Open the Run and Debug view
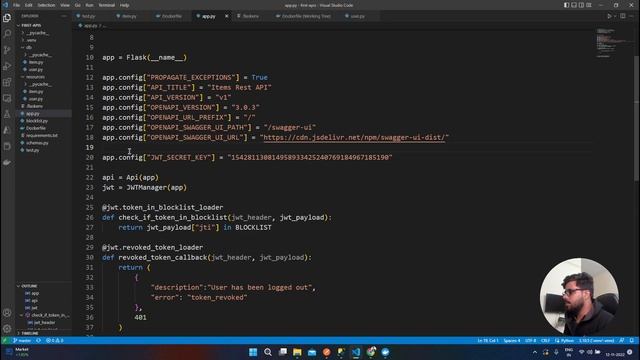This screenshot has width=640, height=360. click(7, 66)
